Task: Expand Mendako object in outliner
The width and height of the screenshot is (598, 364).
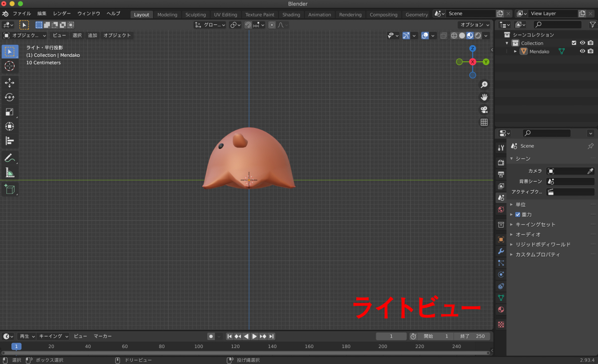Action: (x=515, y=51)
